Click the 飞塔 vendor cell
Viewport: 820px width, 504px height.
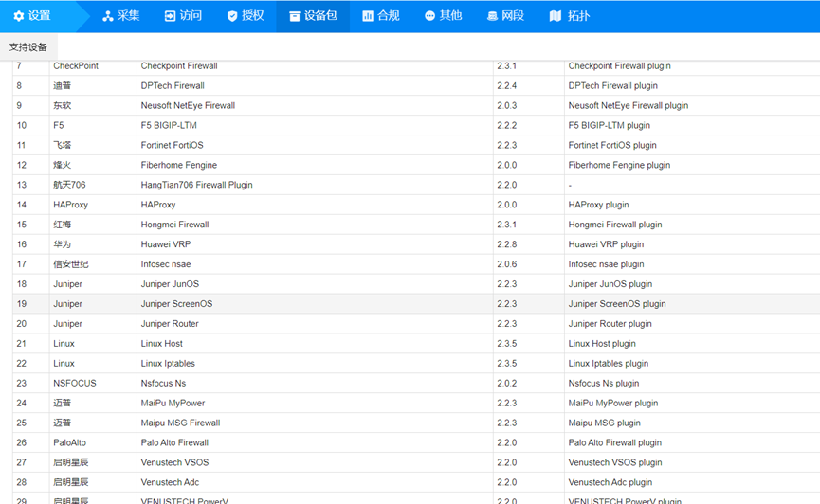[62, 145]
